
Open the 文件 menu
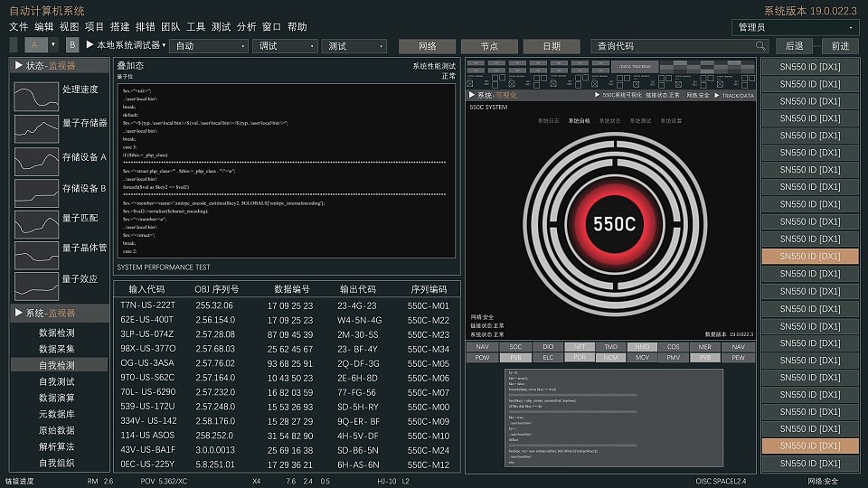[x=18, y=26]
